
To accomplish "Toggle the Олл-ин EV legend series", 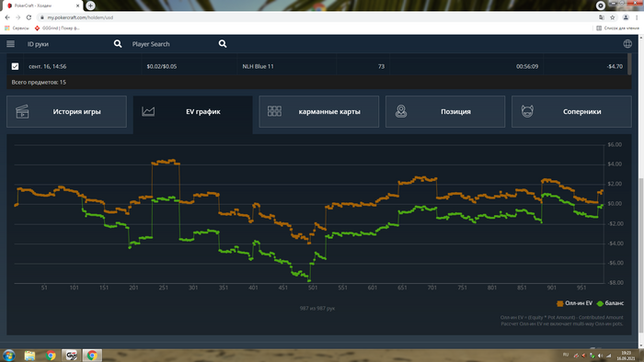I will coord(575,303).
